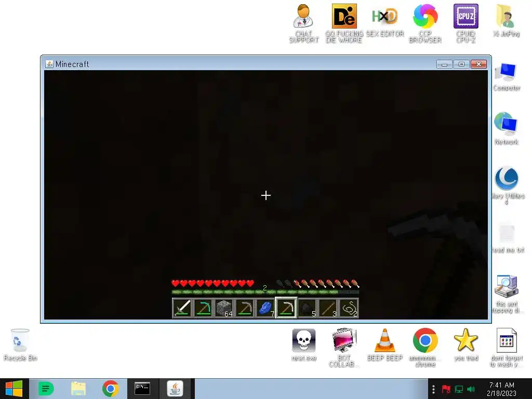Open the Computer desktop icon

(x=506, y=77)
